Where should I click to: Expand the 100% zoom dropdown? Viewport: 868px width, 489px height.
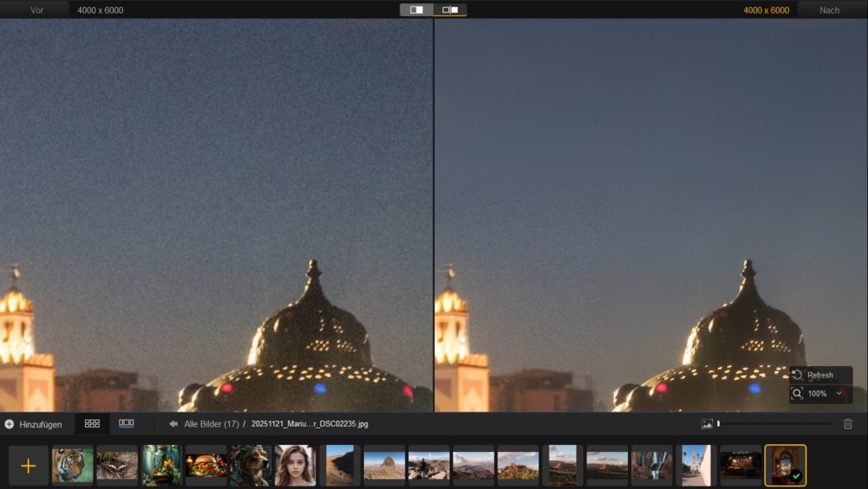(x=839, y=394)
